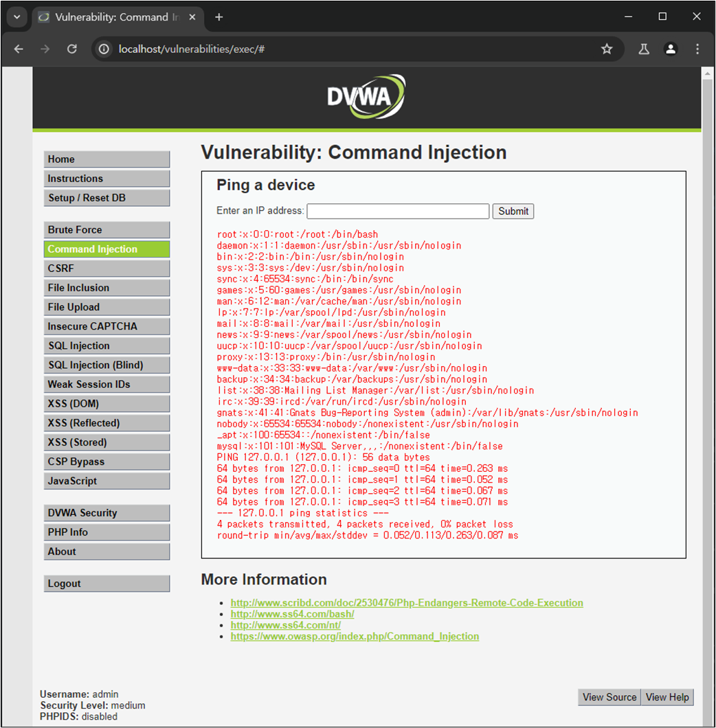Reload the page with refresh icon

72,49
